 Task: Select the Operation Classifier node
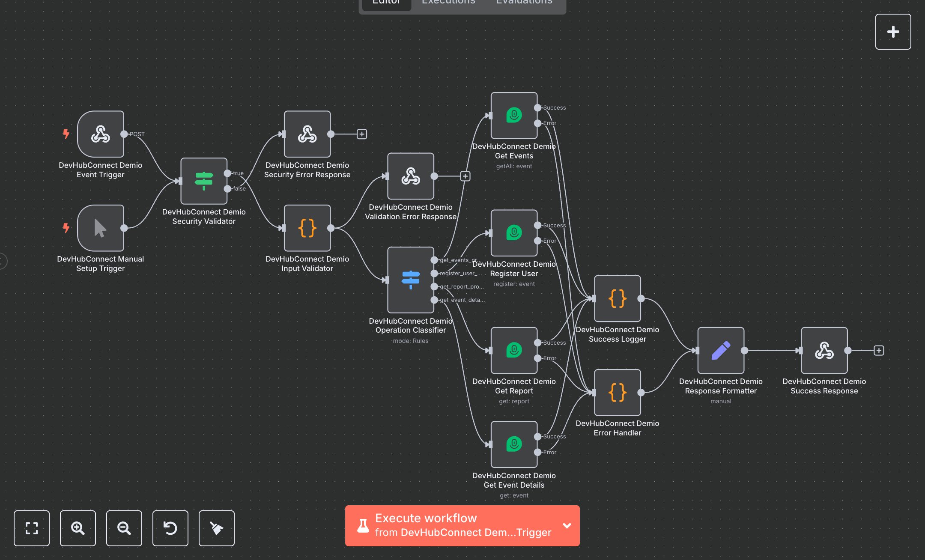click(410, 280)
